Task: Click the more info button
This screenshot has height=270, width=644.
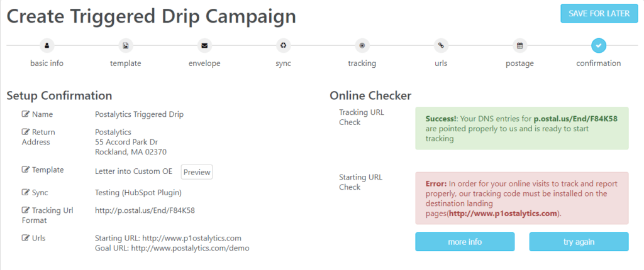Action: (465, 242)
